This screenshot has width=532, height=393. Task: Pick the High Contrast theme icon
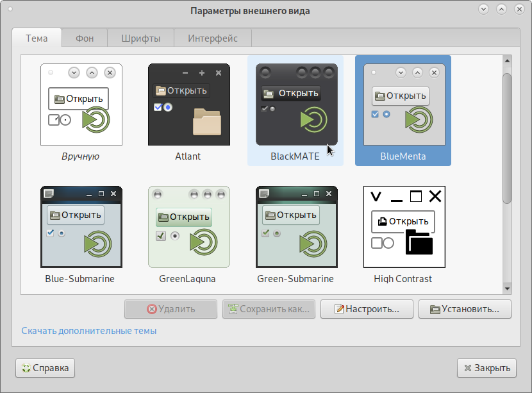pos(403,227)
